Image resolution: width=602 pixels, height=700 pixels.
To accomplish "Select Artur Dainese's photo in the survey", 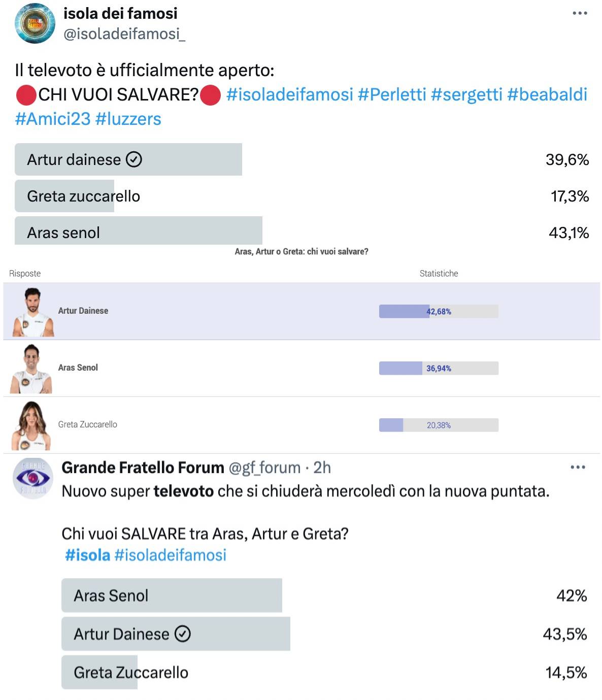I will 32,312.
